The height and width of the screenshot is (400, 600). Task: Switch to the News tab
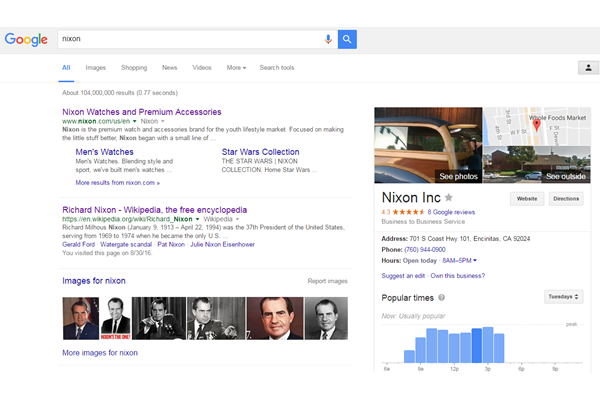[170, 68]
